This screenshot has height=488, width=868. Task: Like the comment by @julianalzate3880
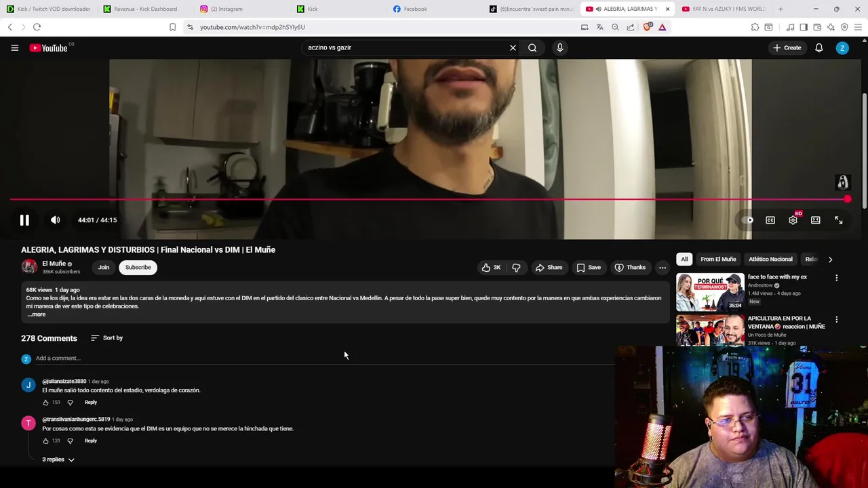click(45, 403)
